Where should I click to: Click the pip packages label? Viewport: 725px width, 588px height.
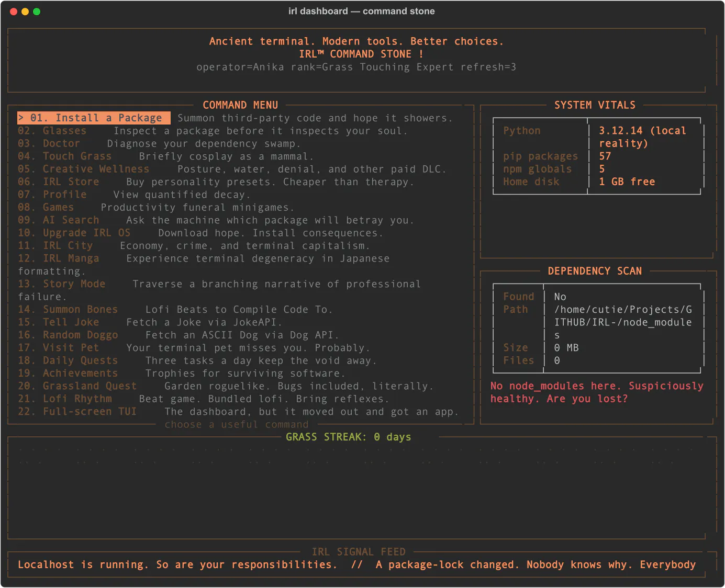[541, 156]
